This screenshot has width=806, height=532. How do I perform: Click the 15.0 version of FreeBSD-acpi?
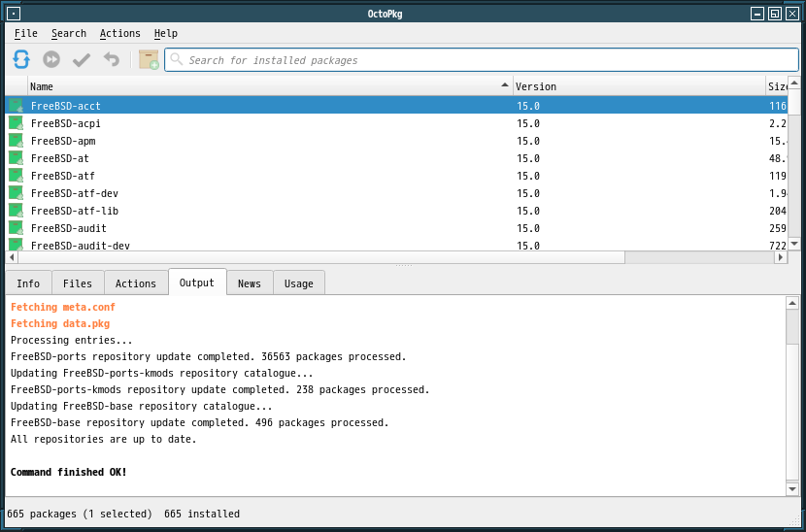click(x=528, y=123)
